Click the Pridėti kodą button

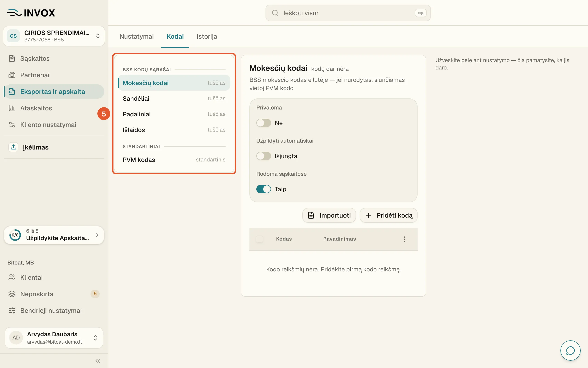[x=389, y=216]
